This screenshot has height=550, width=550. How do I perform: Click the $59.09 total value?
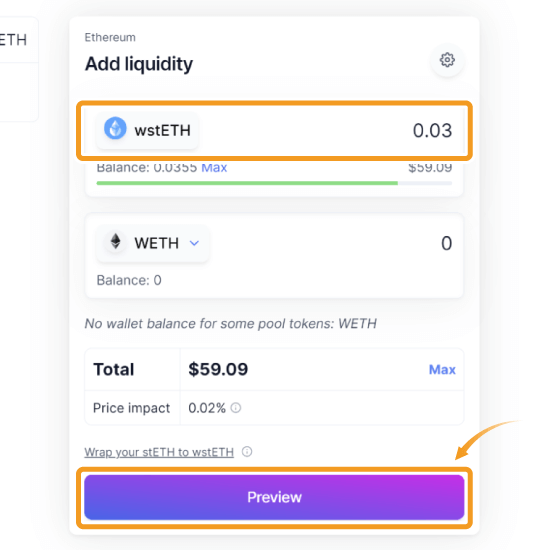pyautogui.click(x=218, y=369)
